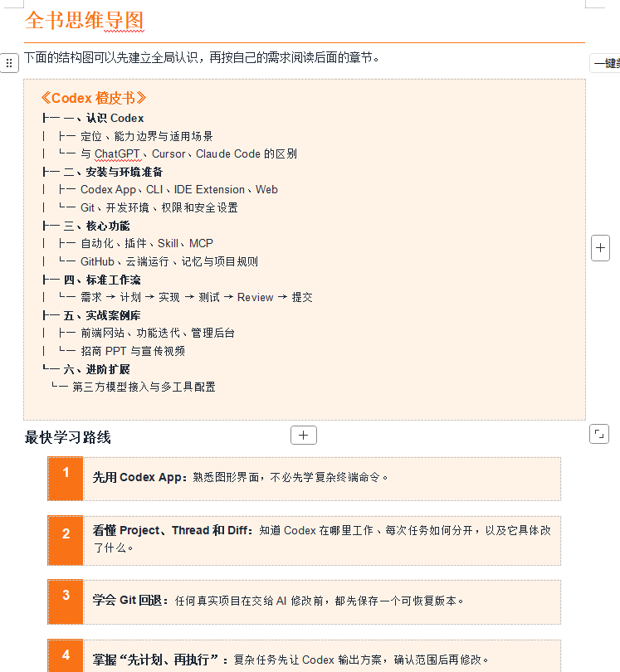Click the 《Codex 橙皮书》 heading in the box
Image resolution: width=620 pixels, height=672 pixels.
94,98
